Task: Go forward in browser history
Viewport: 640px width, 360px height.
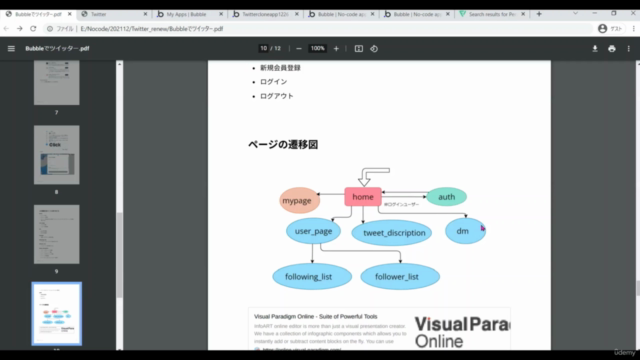Action: pos(20,29)
